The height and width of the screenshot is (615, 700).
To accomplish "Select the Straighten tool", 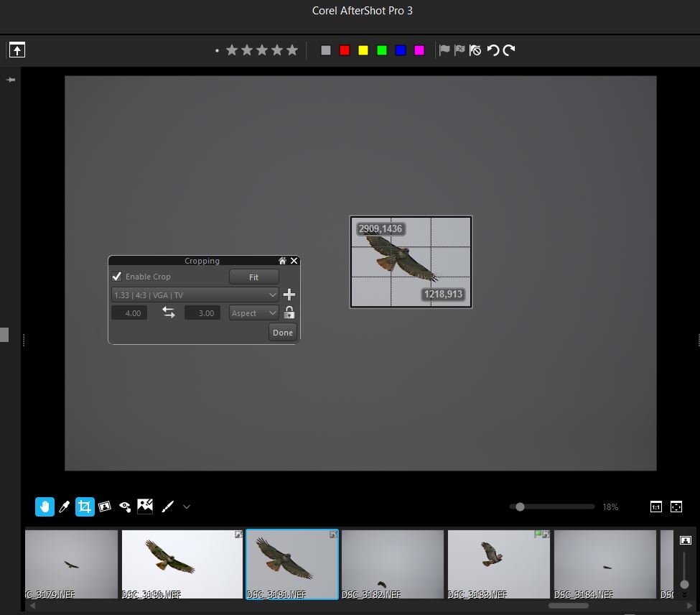I will (105, 507).
